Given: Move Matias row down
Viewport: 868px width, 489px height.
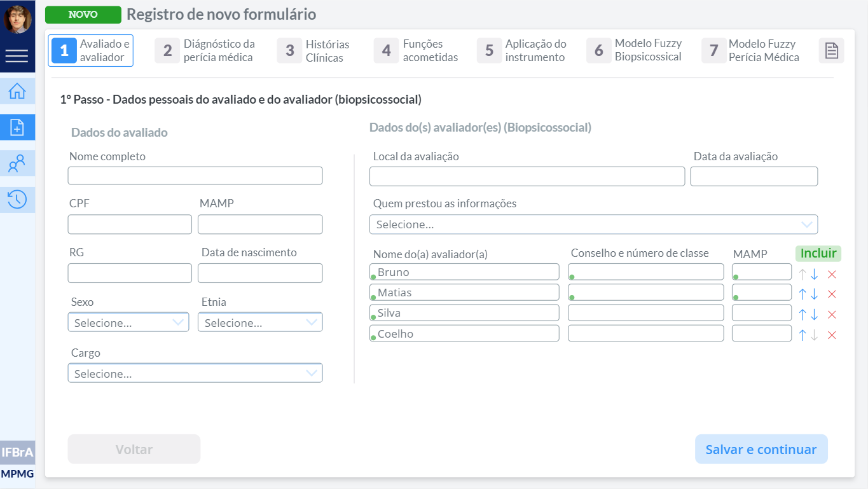Looking at the screenshot, I should (x=815, y=294).
